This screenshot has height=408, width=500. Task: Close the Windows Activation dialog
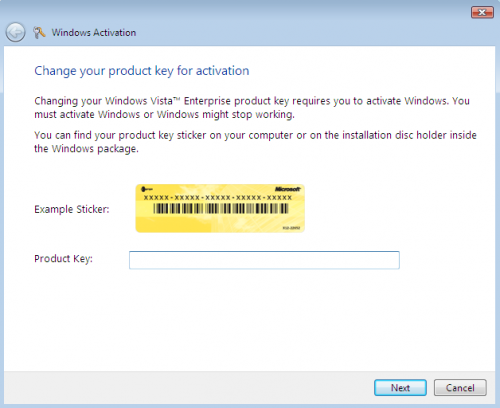click(x=482, y=12)
